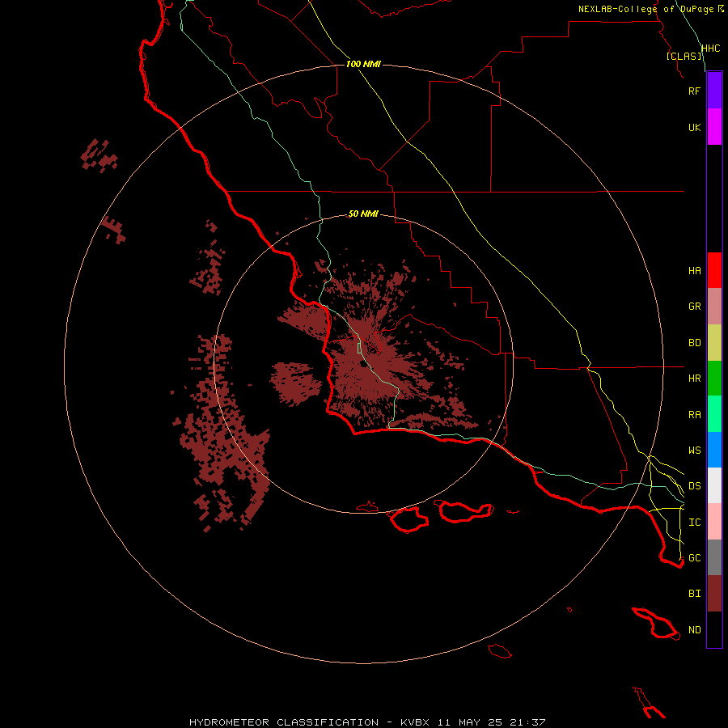Click the HHC product label

point(710,49)
